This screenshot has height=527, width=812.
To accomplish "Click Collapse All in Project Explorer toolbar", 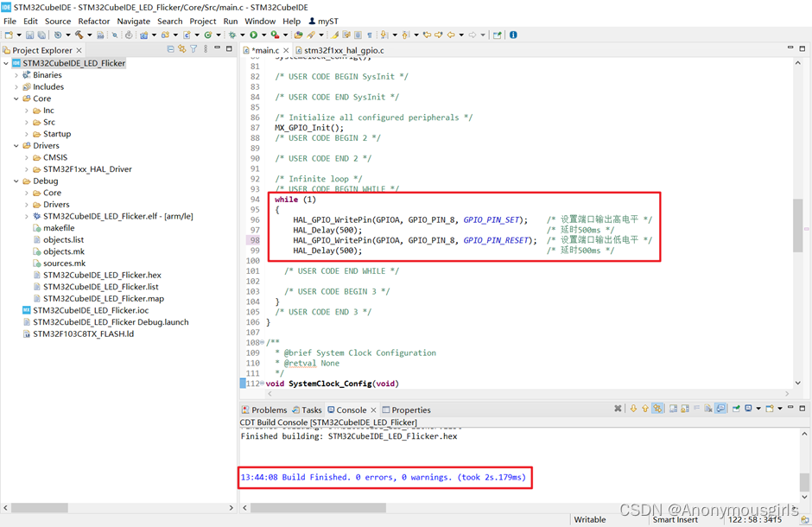I will [170, 49].
